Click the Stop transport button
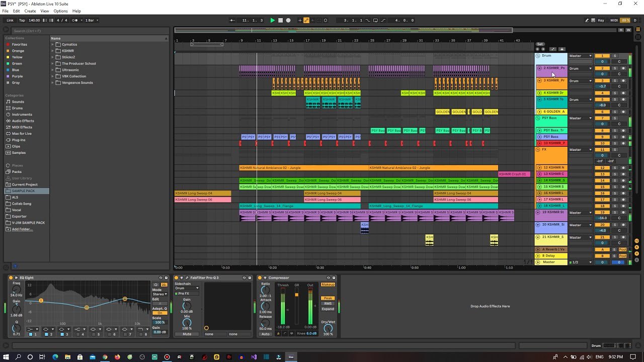This screenshot has width=644, height=362. pyautogui.click(x=281, y=20)
